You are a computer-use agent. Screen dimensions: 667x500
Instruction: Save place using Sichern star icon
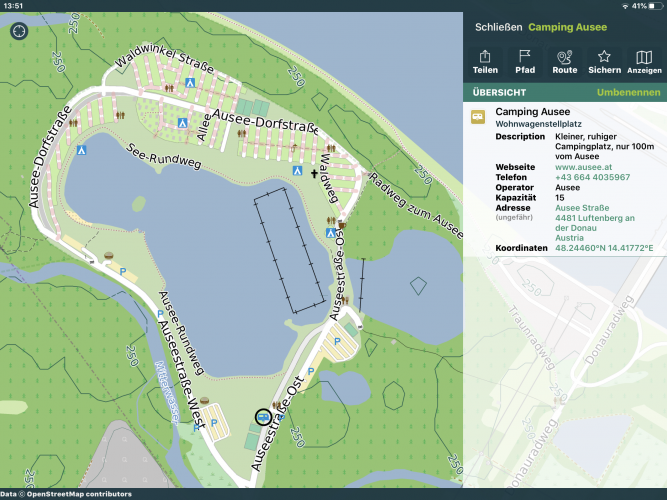(x=604, y=62)
